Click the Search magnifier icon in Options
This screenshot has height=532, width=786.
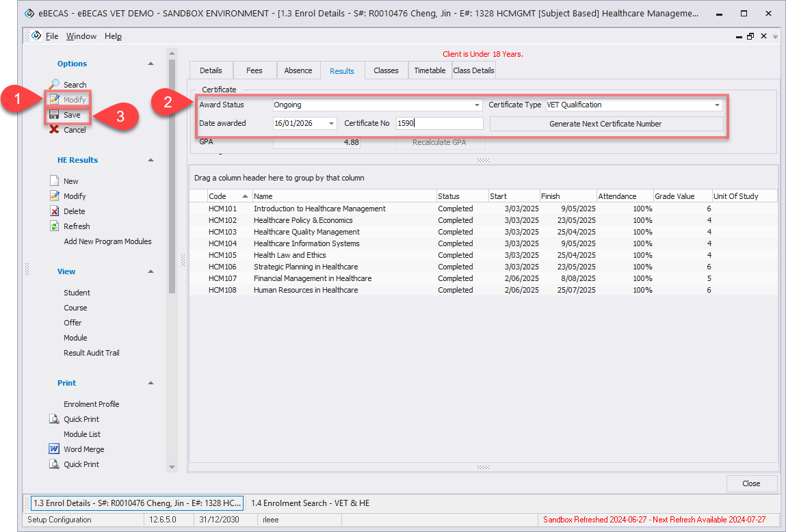tap(55, 84)
